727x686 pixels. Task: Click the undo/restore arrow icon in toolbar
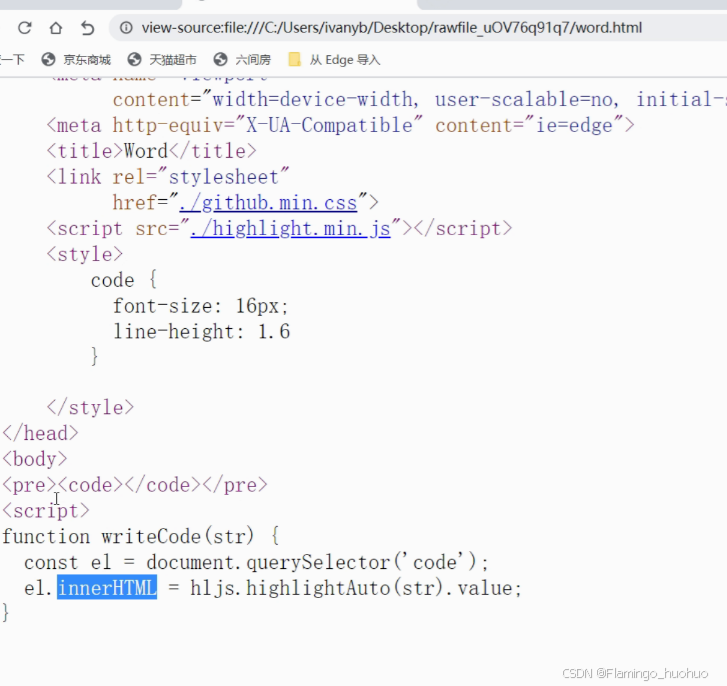pos(87,28)
